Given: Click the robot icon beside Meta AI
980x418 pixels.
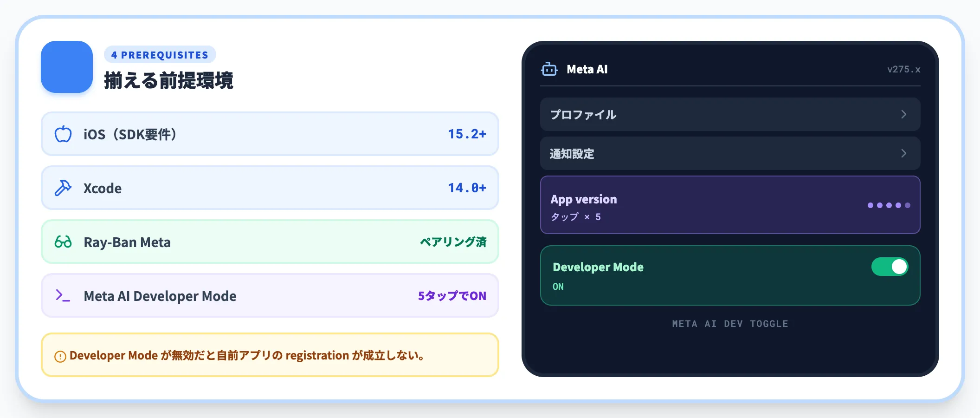Looking at the screenshot, I should [x=549, y=69].
